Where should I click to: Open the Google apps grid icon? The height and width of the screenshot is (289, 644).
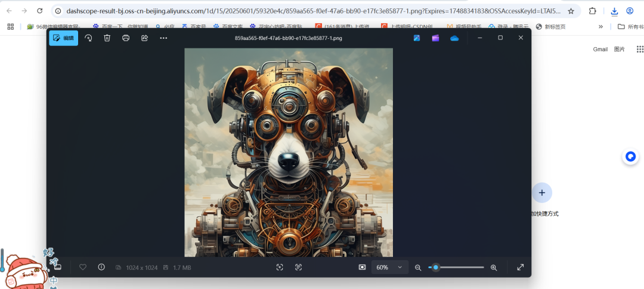pyautogui.click(x=640, y=50)
